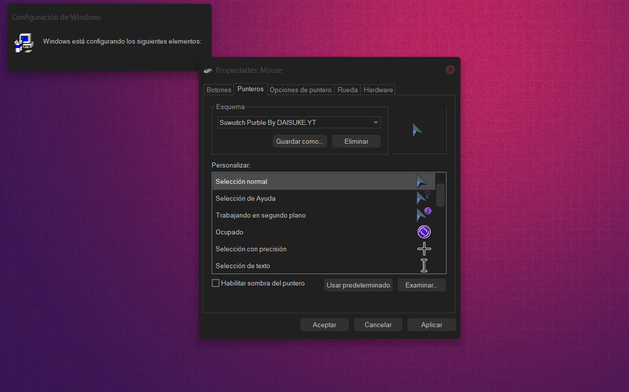Image resolution: width=629 pixels, height=392 pixels.
Task: Click the Trabajando en segundo plano cursor icon
Action: point(424,215)
